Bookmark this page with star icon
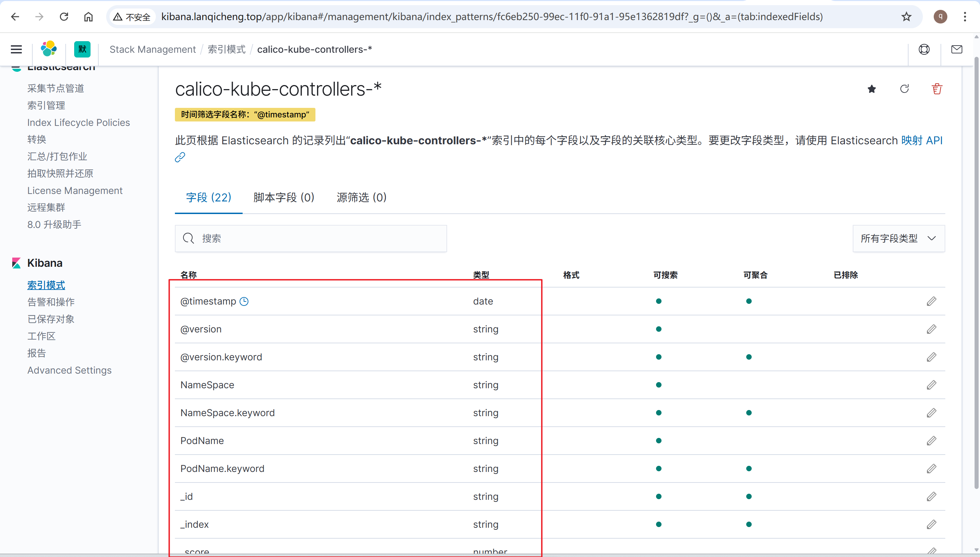980x557 pixels. tap(906, 17)
